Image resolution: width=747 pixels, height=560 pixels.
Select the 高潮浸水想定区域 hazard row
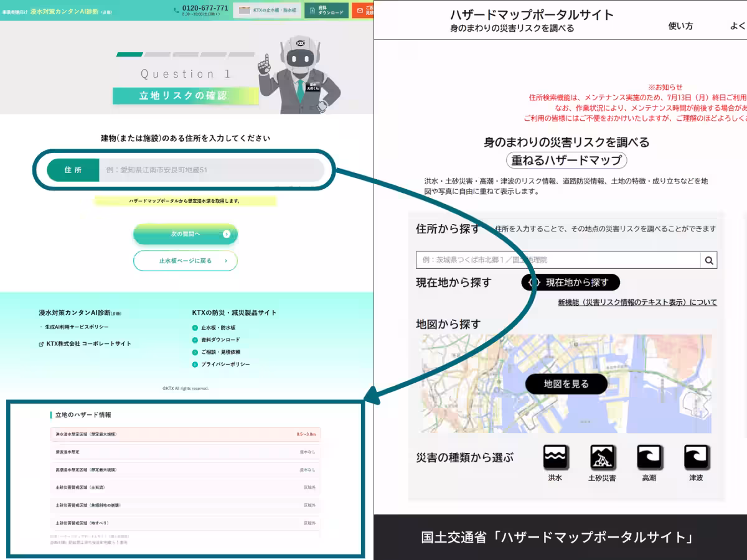pos(186,470)
